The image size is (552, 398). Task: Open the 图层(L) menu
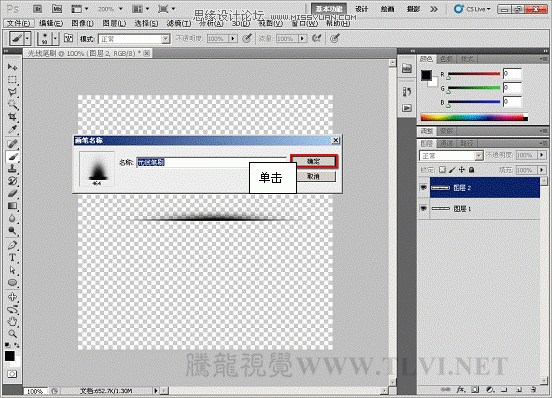coord(114,24)
